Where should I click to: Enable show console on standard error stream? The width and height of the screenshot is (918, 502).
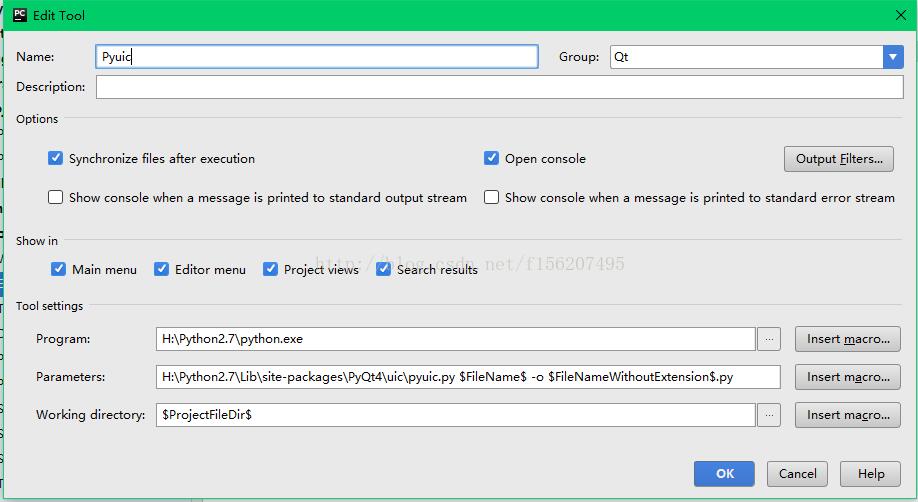[x=491, y=197]
